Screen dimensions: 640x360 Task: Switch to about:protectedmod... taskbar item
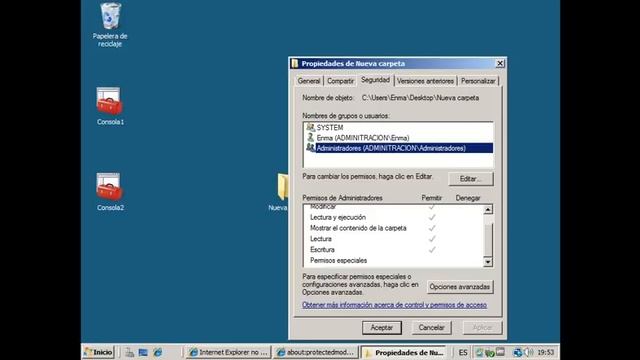[x=316, y=352]
